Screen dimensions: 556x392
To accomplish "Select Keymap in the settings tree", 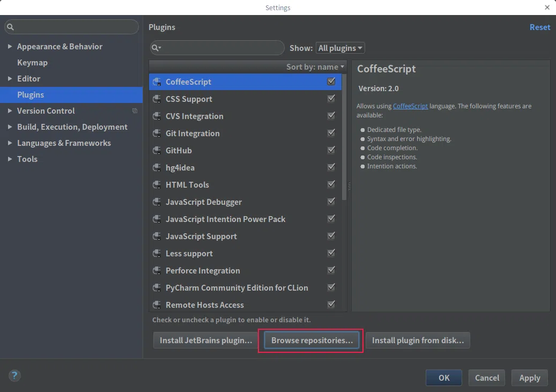I will click(32, 63).
